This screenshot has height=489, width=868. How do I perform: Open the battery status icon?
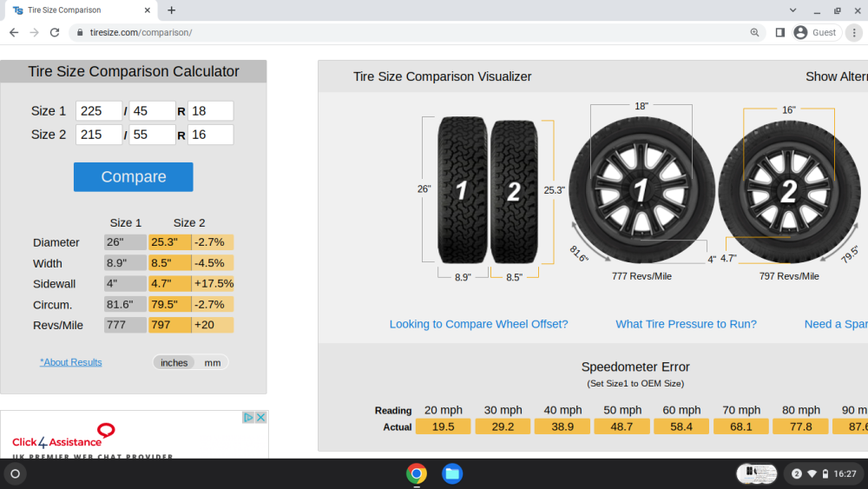825,474
